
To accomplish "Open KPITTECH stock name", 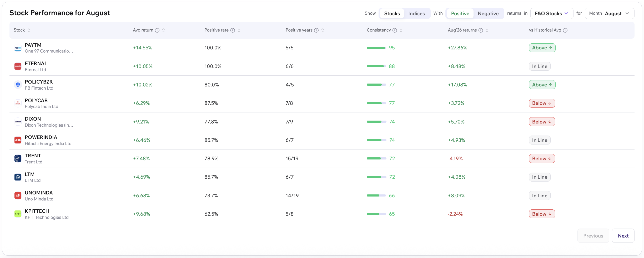I will click(x=37, y=211).
